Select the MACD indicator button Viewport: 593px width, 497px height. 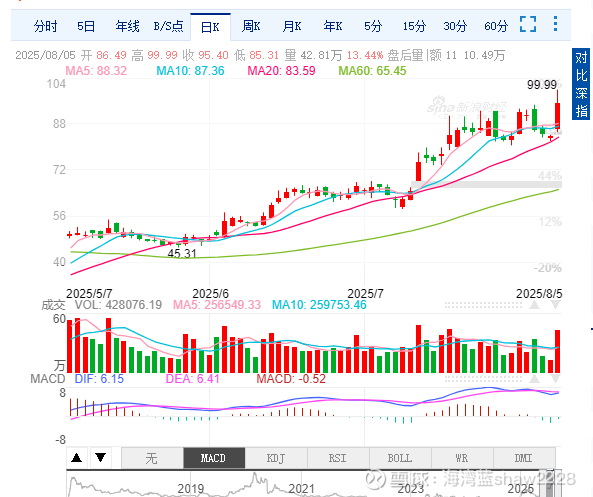pyautogui.click(x=214, y=458)
